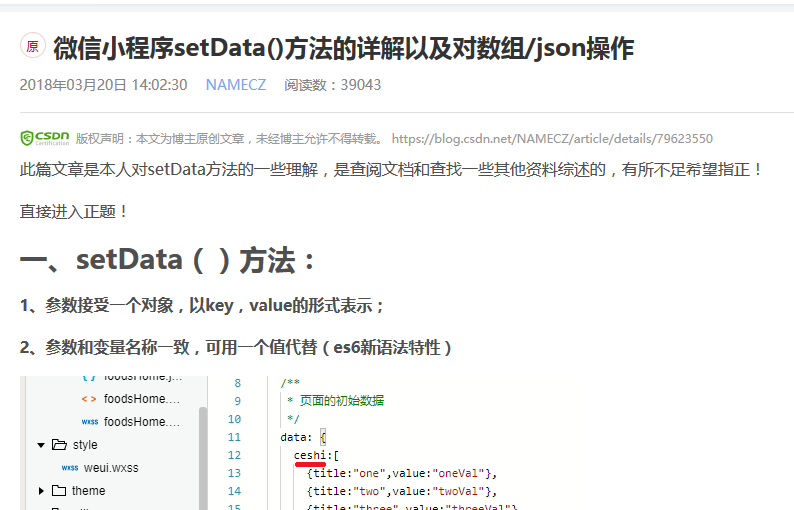Viewport: 794px width, 510px height.
Task: Open weui.wxss file in tree
Action: [111, 468]
